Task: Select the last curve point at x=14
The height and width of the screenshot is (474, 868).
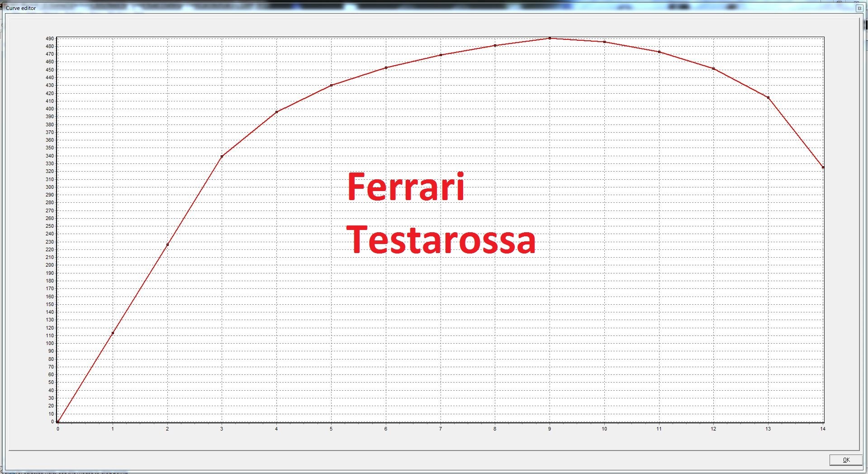Action: click(823, 168)
